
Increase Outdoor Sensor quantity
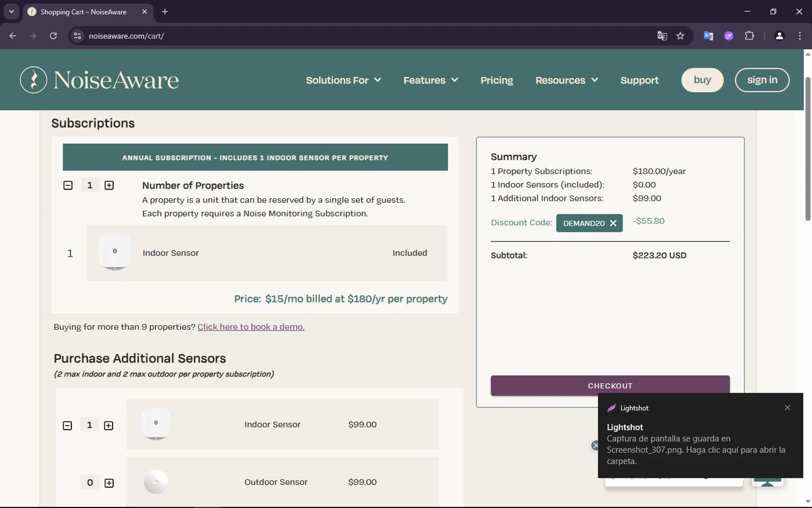pyautogui.click(x=109, y=483)
